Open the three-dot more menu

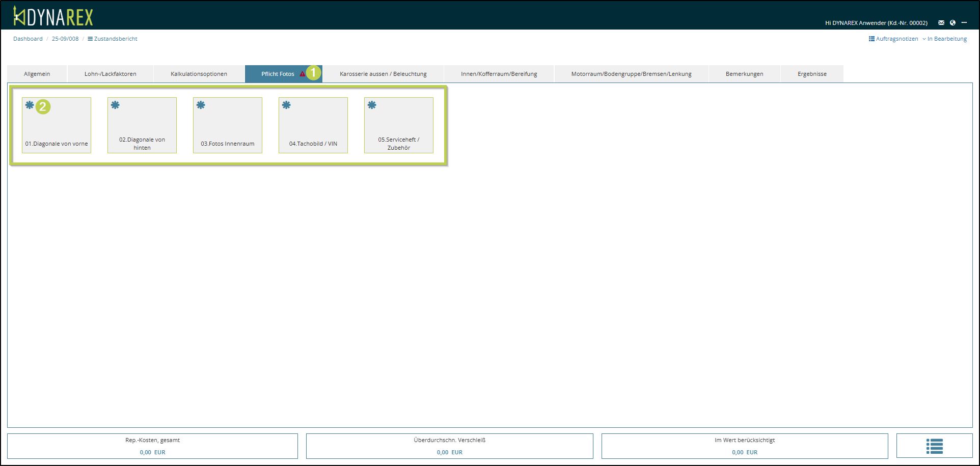point(964,23)
